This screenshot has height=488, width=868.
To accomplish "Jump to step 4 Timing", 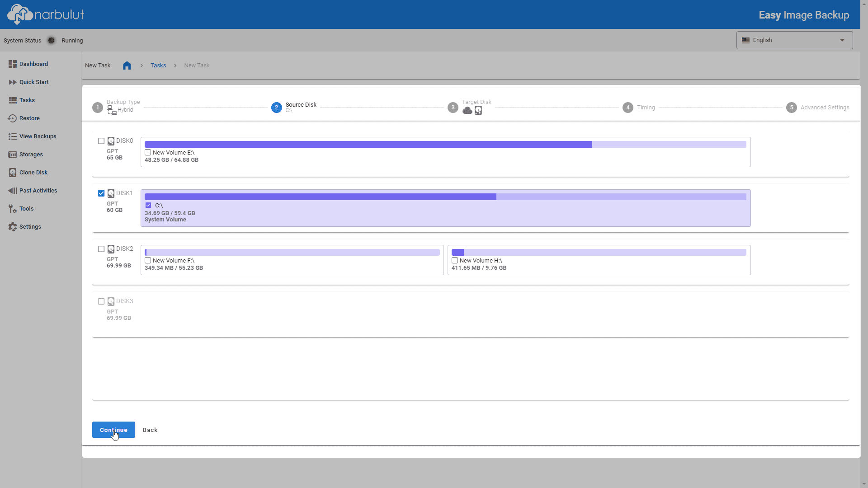I will (639, 108).
